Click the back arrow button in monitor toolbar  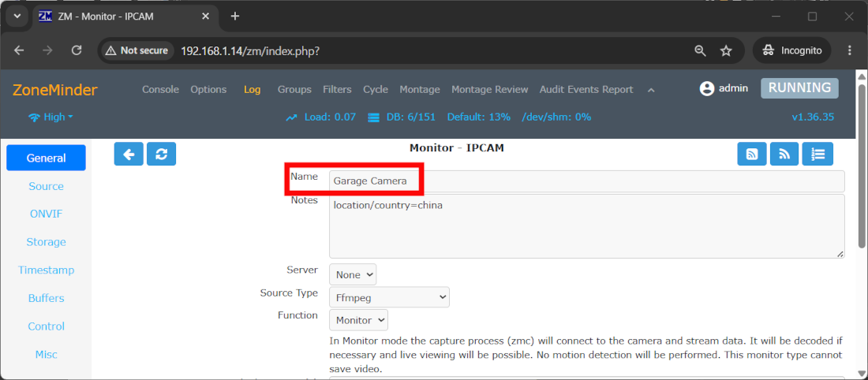(x=129, y=154)
